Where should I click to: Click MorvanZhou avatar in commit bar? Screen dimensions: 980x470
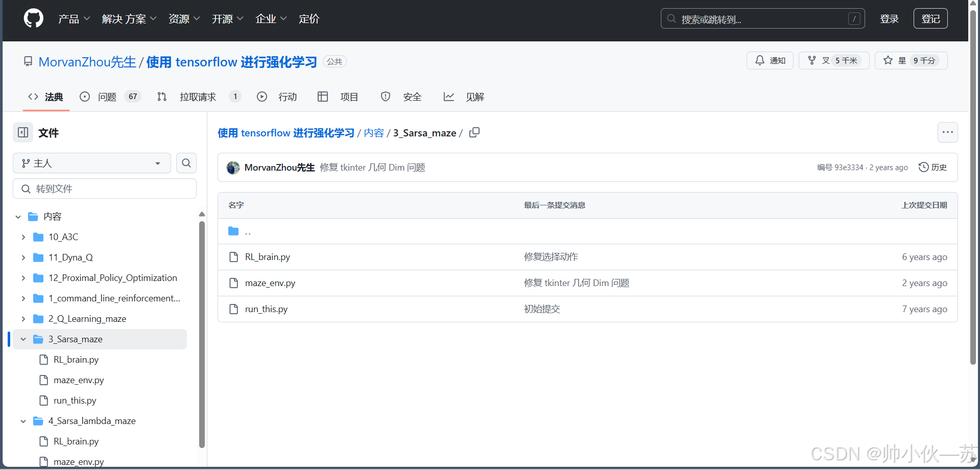233,168
